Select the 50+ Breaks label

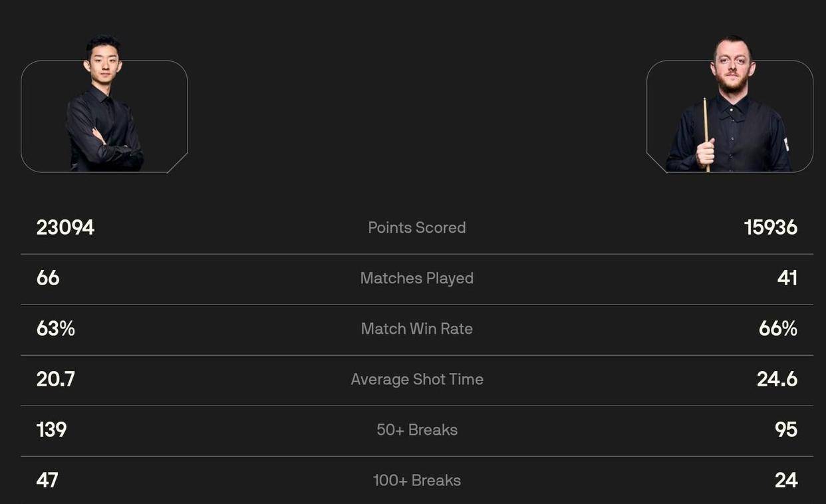[x=417, y=430]
